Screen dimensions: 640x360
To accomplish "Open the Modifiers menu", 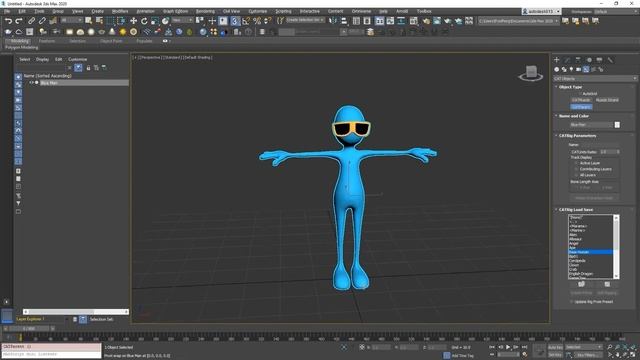I will (120, 11).
